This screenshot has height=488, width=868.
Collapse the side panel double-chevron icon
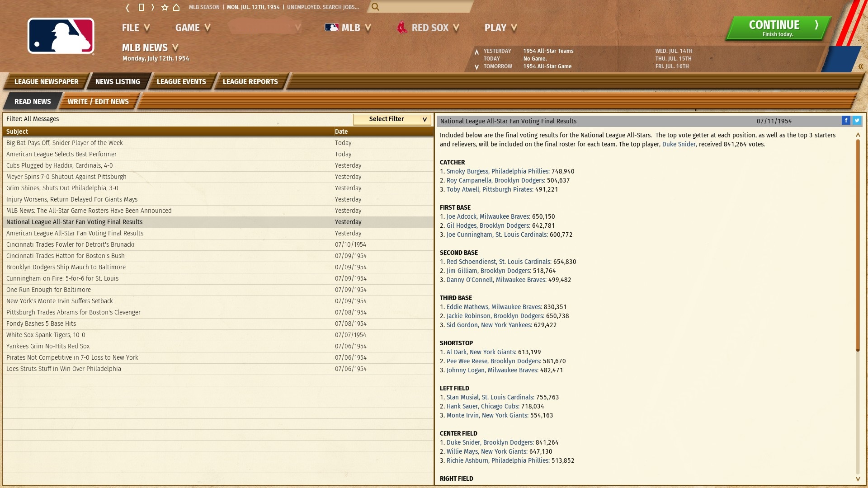click(861, 66)
